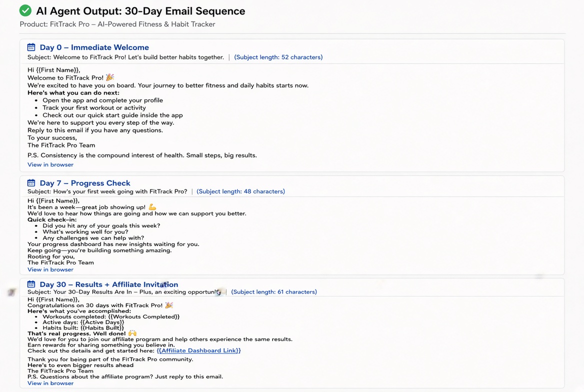Open View in browser for Day 0 email
The width and height of the screenshot is (584, 392).
click(50, 164)
